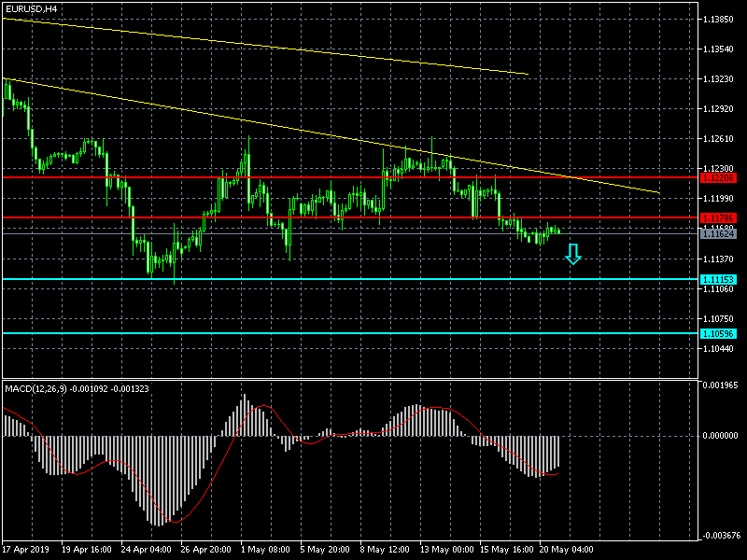Click the 1.11060 price scale value
747x560 pixels.
point(718,289)
